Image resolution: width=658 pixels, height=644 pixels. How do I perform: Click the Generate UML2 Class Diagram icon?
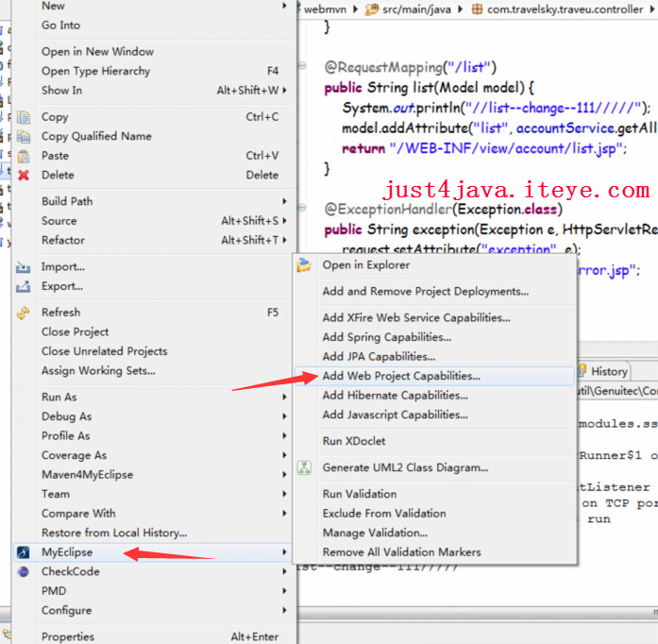click(305, 467)
